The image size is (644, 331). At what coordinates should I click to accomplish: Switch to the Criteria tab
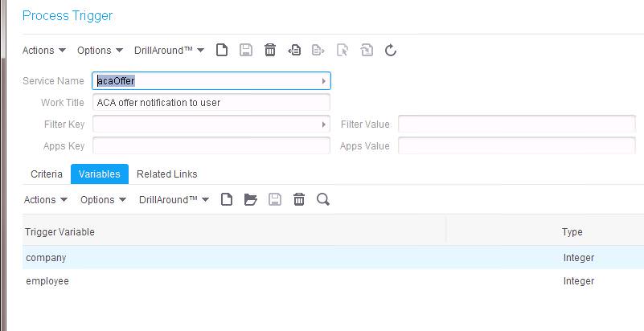pos(47,174)
